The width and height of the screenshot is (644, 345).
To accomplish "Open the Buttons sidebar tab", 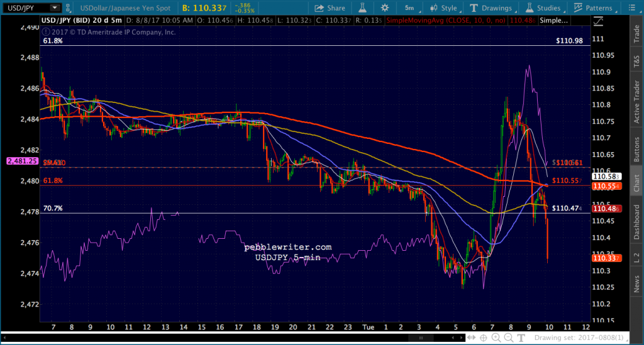I will (x=636, y=150).
